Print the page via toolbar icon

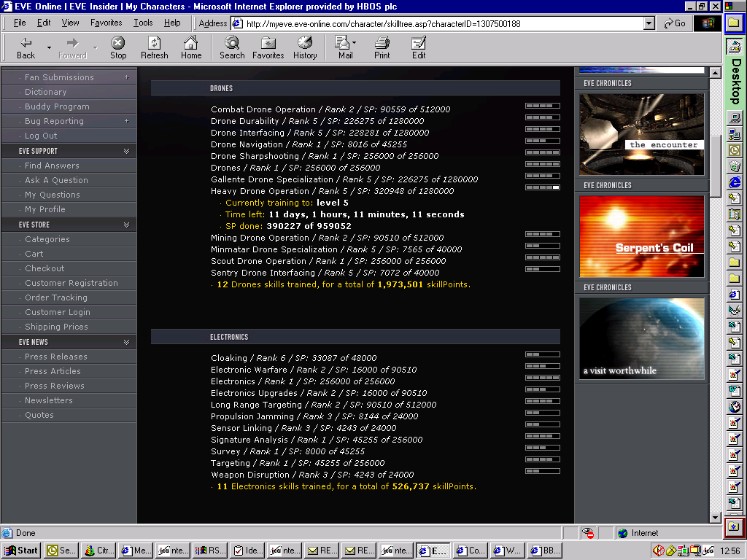(382, 47)
